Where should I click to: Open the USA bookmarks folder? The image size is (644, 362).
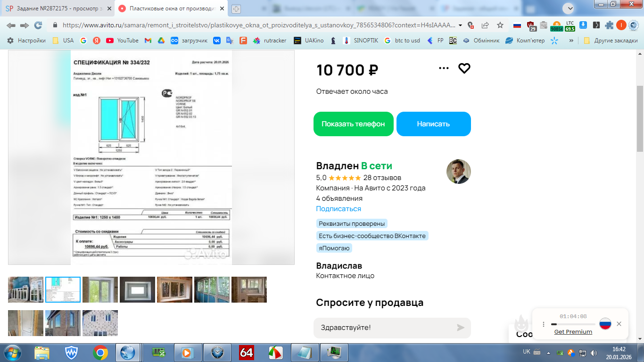click(63, 41)
